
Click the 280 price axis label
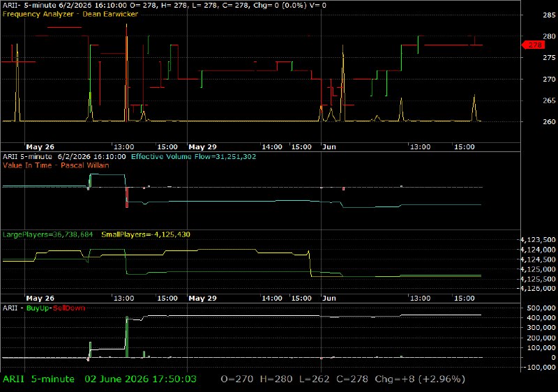549,36
